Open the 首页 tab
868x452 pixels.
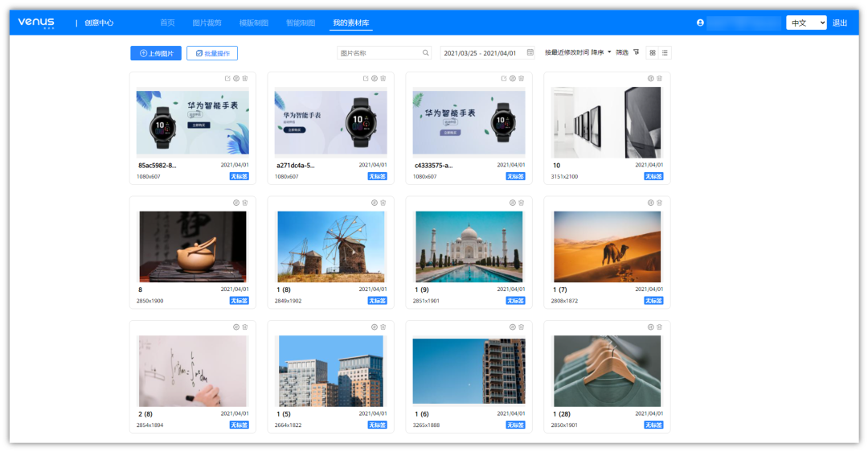point(167,23)
